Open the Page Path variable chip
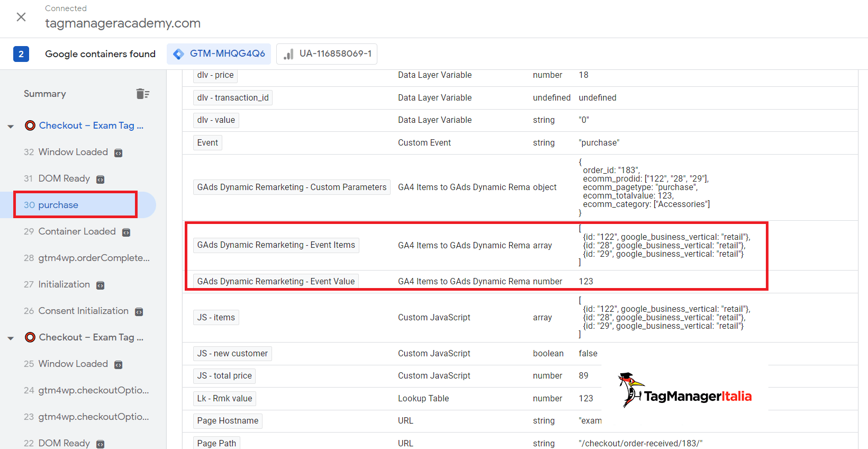868x449 pixels. (216, 443)
